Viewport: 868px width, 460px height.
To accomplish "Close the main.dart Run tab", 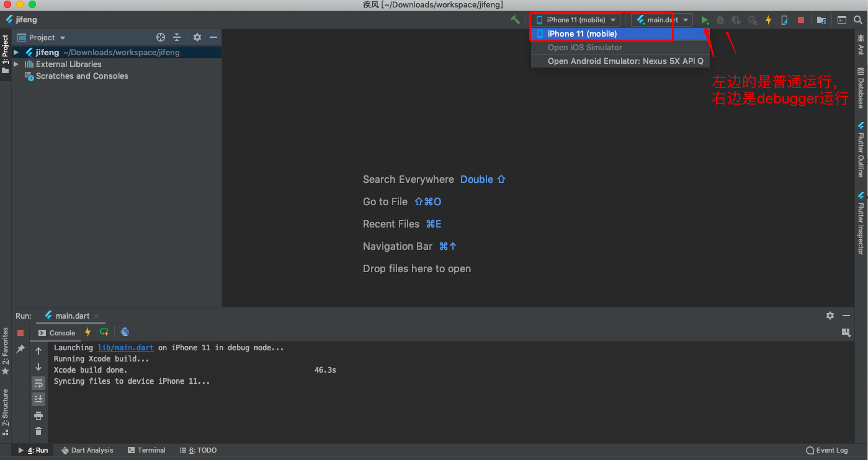I will pos(96,316).
